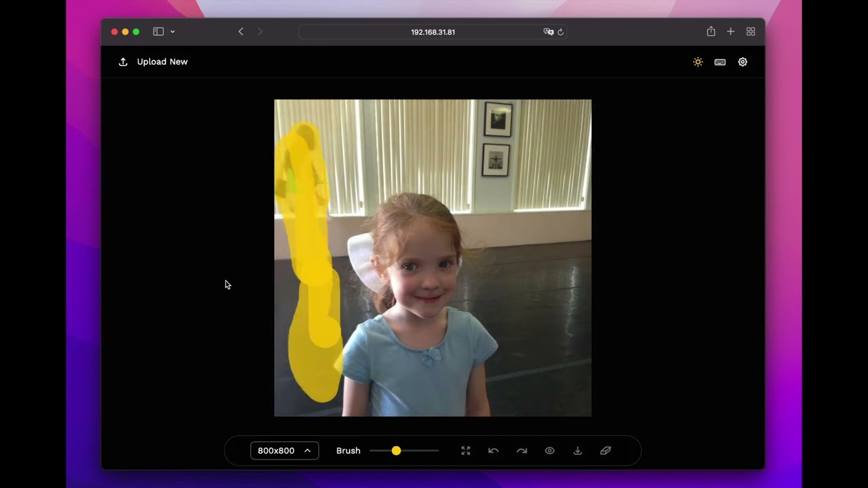Click the browser forward arrow
Screen dimensions: 868x488
pyautogui.click(x=260, y=32)
